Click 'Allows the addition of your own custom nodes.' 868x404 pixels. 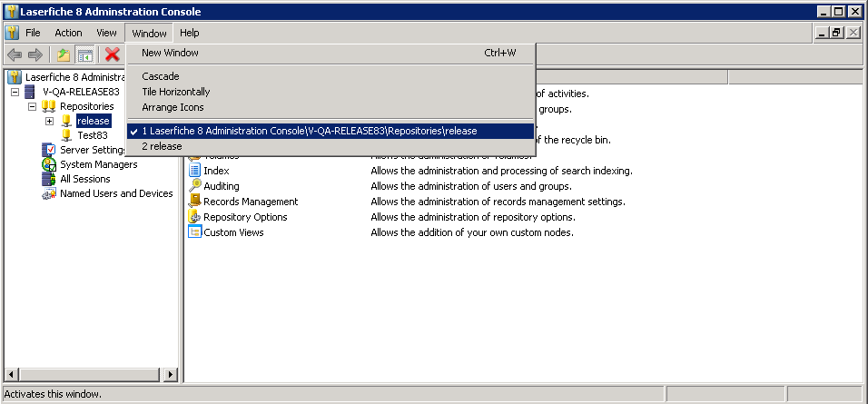pyautogui.click(x=472, y=232)
